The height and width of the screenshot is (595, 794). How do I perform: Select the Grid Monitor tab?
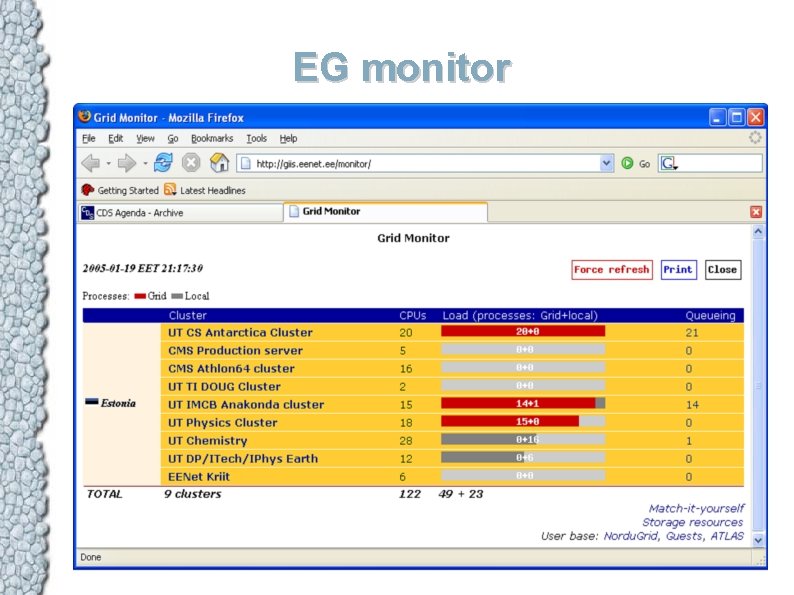click(x=385, y=212)
